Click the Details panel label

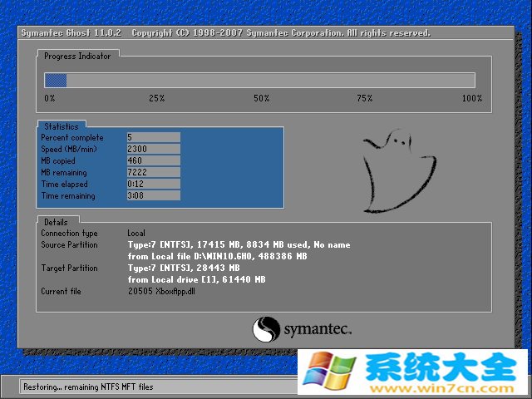[57, 222]
